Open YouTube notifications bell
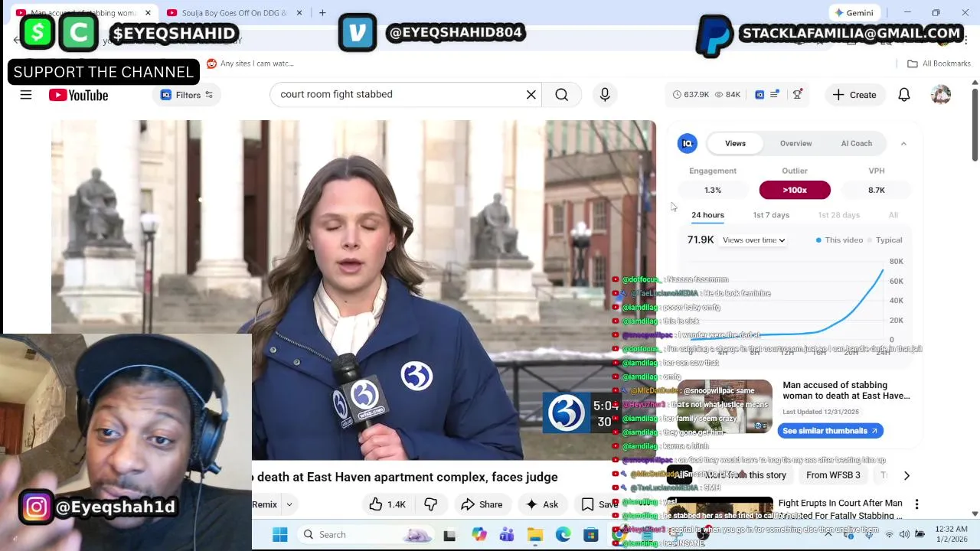This screenshot has width=980, height=551. 904,95
